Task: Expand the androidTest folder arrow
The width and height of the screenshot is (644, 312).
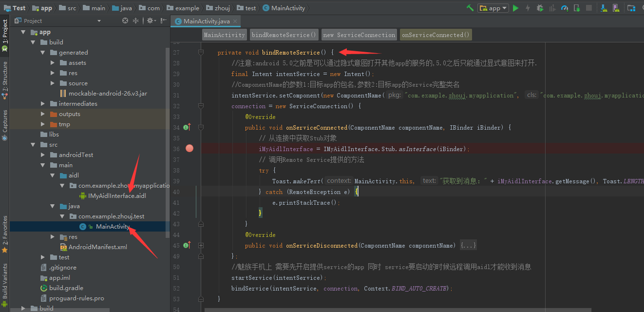Action: pyautogui.click(x=44, y=155)
